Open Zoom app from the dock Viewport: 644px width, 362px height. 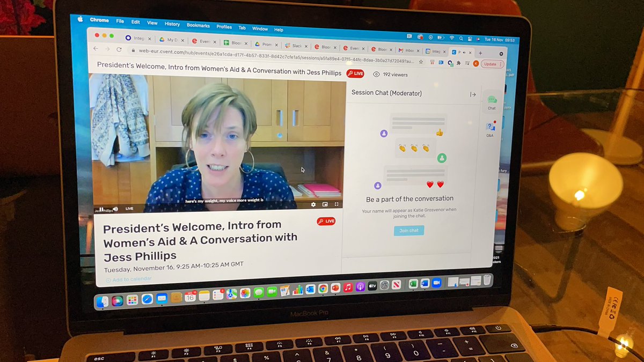coord(436,283)
